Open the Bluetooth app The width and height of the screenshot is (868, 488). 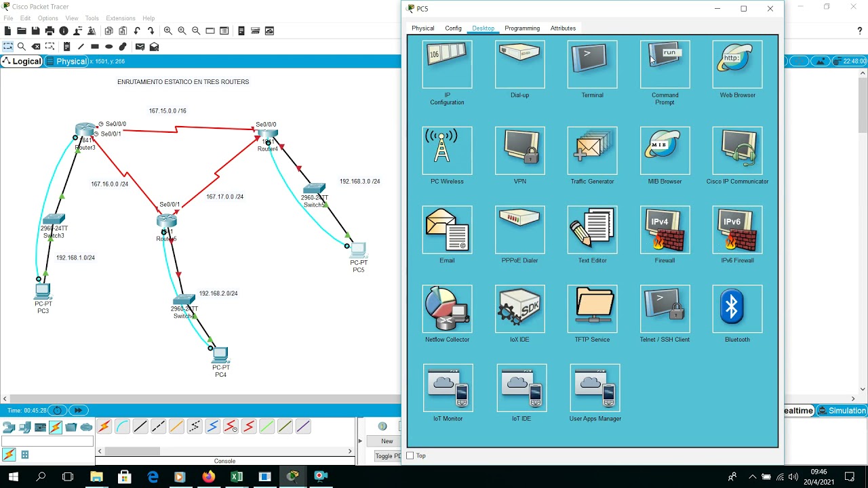(x=737, y=309)
